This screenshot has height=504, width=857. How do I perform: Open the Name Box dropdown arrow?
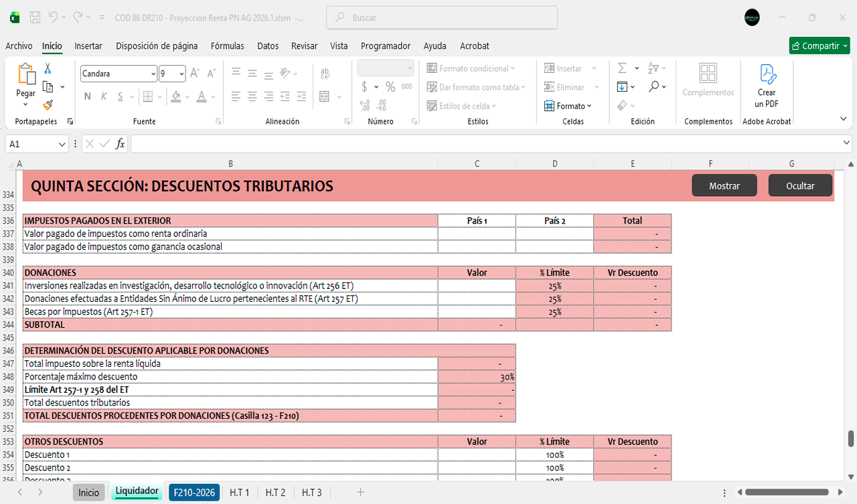[x=62, y=144]
